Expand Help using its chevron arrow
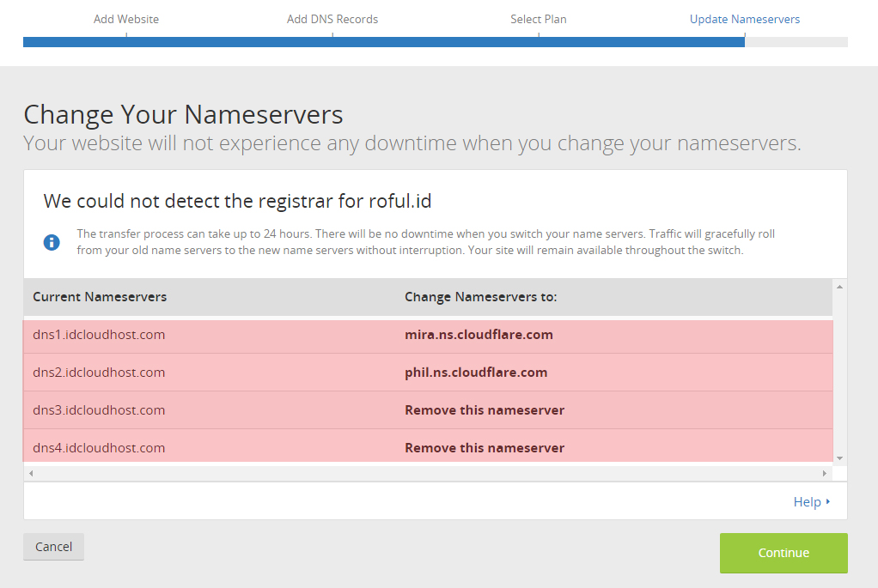This screenshot has width=878, height=588. pyautogui.click(x=827, y=501)
